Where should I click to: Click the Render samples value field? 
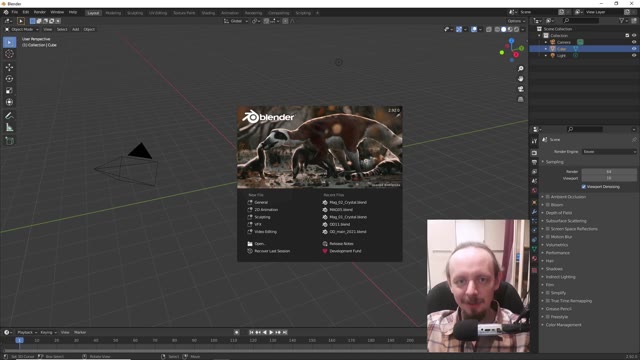click(x=609, y=171)
